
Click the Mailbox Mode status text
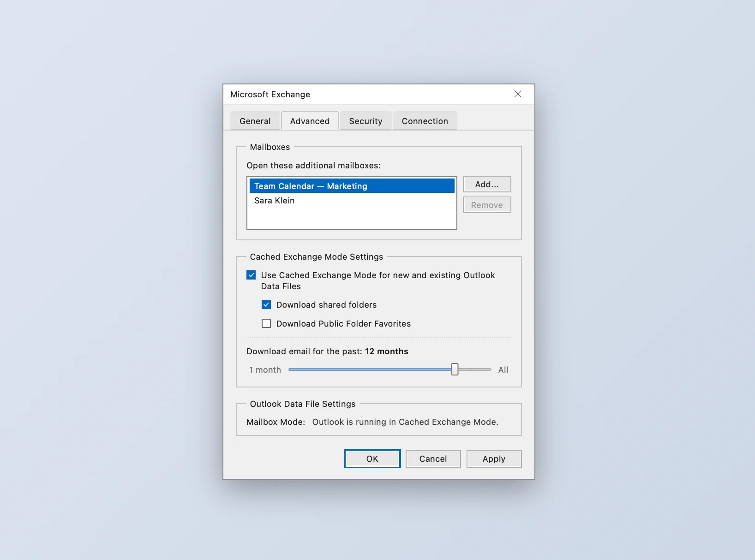click(x=405, y=422)
